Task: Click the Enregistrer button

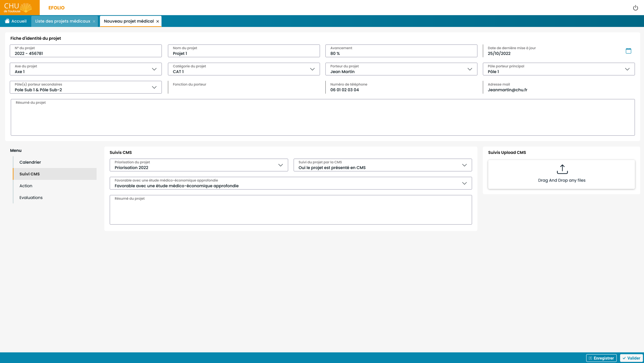Action: (601, 358)
